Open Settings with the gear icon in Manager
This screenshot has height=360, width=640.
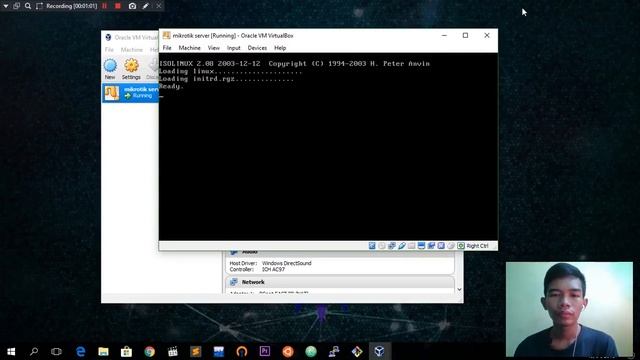pyautogui.click(x=131, y=69)
